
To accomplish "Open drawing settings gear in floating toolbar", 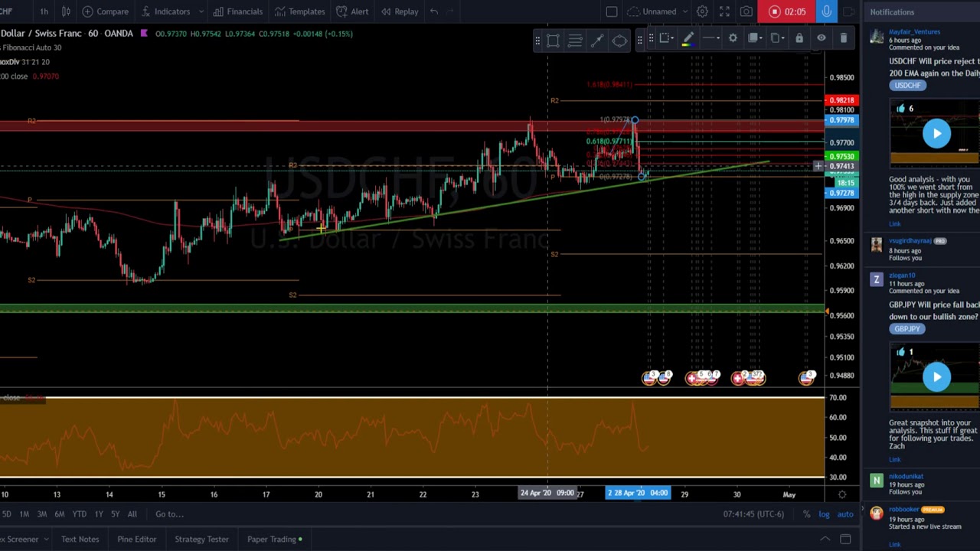I will point(733,38).
